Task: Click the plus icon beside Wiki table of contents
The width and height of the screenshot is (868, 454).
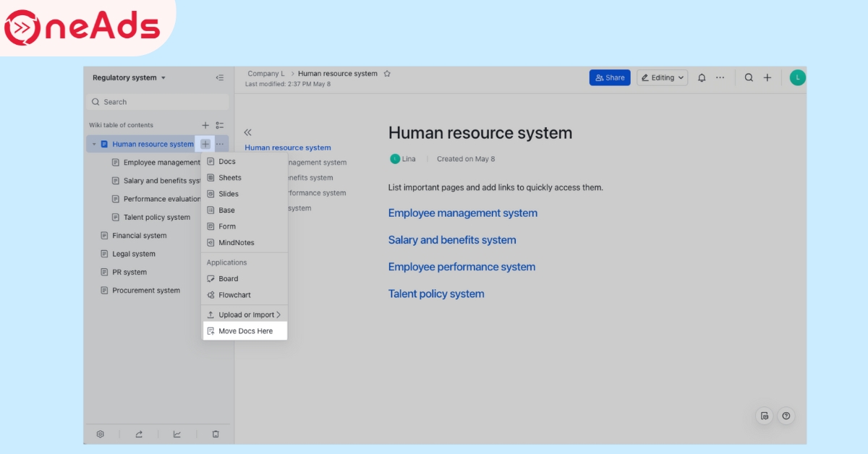Action: 205,125
